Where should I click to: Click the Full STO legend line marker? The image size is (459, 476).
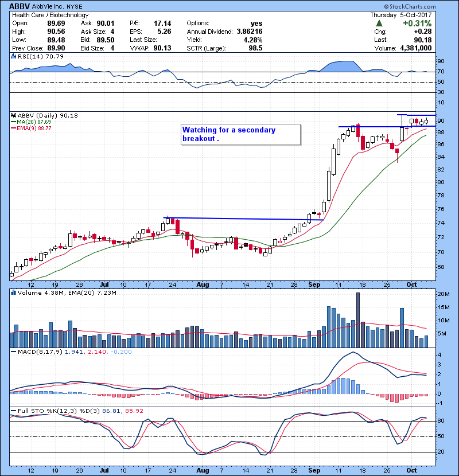pyautogui.click(x=13, y=411)
